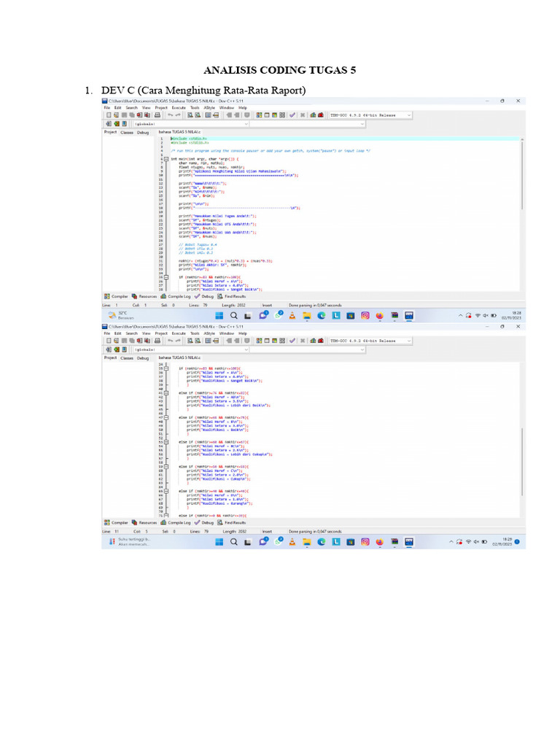Open (globals) scope dropdown in first window (18:28)

[191, 124]
